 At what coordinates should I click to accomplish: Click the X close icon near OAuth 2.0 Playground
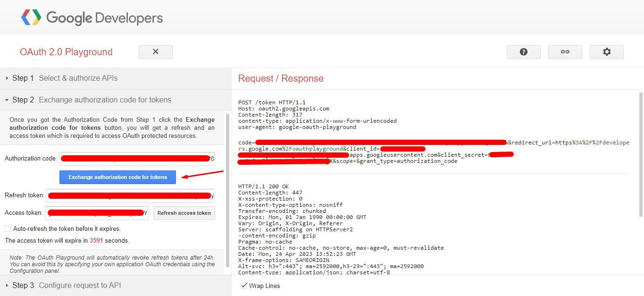155,52
